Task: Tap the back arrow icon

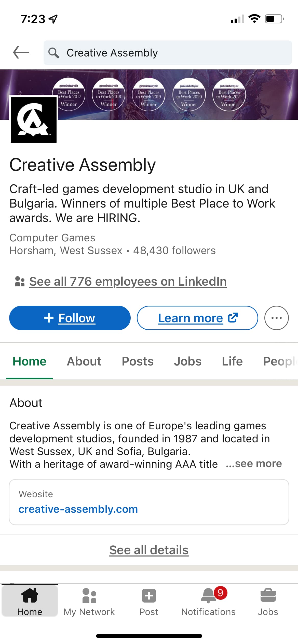Action: [x=21, y=53]
